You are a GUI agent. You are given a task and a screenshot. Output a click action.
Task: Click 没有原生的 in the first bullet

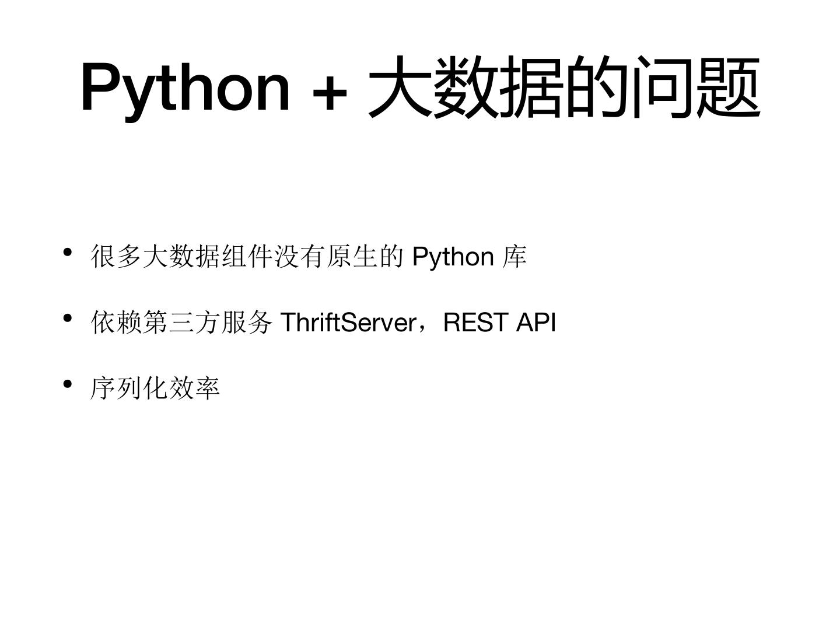pyautogui.click(x=339, y=257)
